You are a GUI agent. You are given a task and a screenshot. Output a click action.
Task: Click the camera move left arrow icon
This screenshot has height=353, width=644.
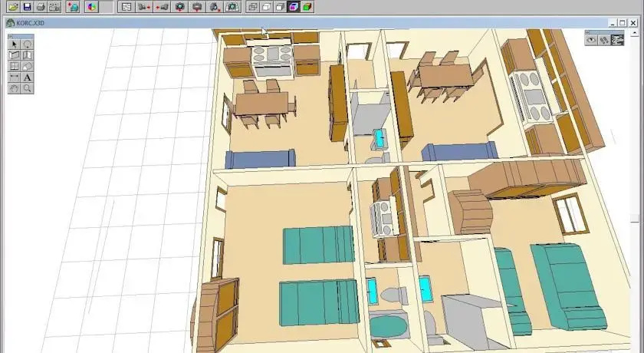(162, 7)
